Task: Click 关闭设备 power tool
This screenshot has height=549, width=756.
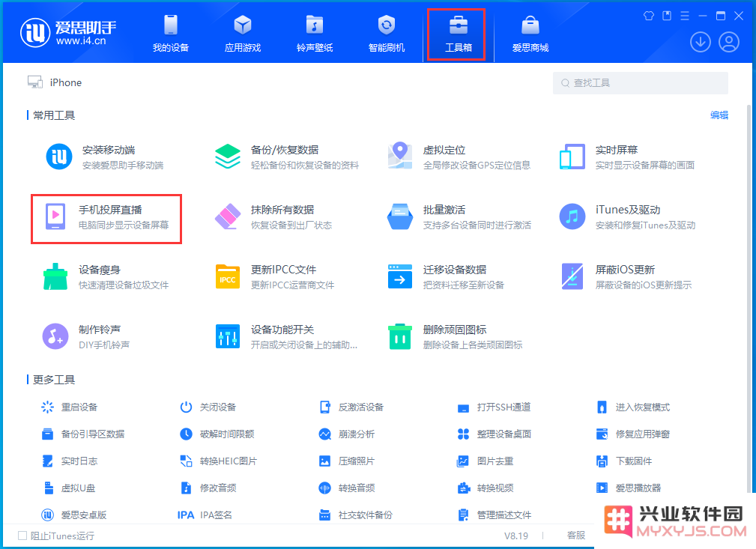Action: 208,407
